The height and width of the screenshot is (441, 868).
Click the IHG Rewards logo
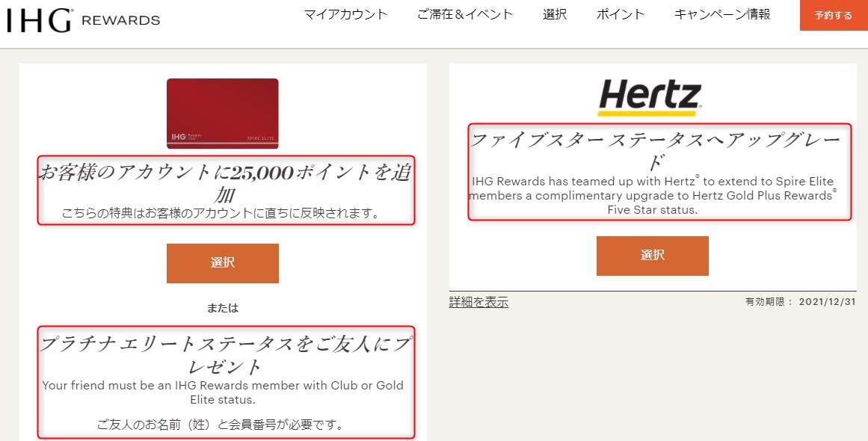pyautogui.click(x=83, y=20)
